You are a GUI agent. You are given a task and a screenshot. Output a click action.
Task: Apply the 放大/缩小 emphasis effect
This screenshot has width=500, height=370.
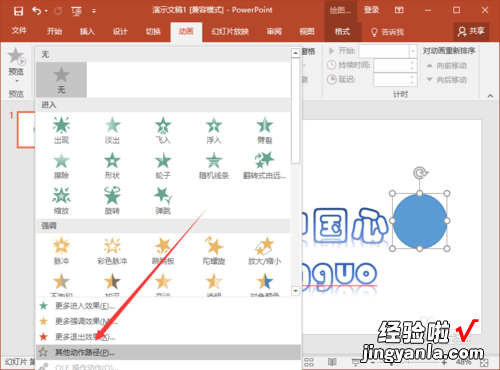(x=265, y=251)
